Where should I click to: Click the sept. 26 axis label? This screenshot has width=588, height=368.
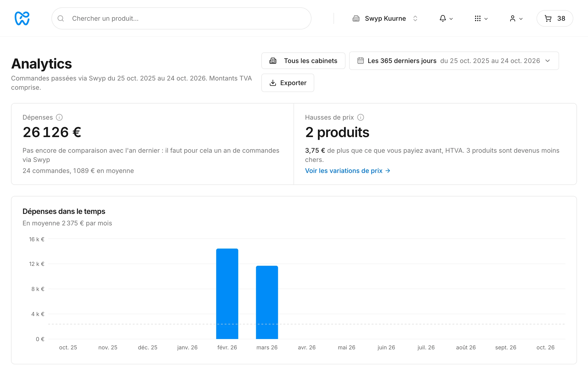click(506, 347)
